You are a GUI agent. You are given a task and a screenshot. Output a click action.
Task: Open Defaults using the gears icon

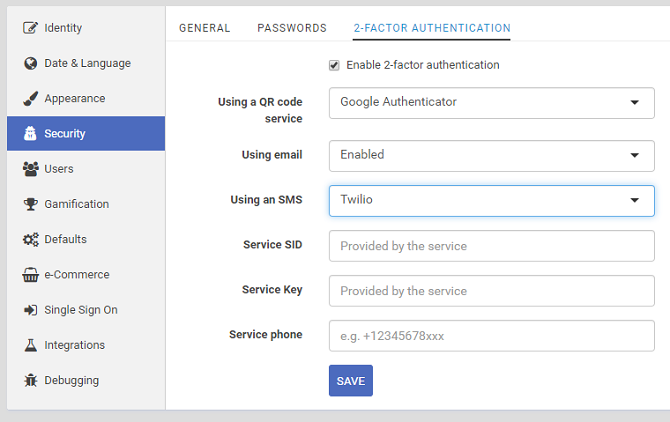pos(30,240)
